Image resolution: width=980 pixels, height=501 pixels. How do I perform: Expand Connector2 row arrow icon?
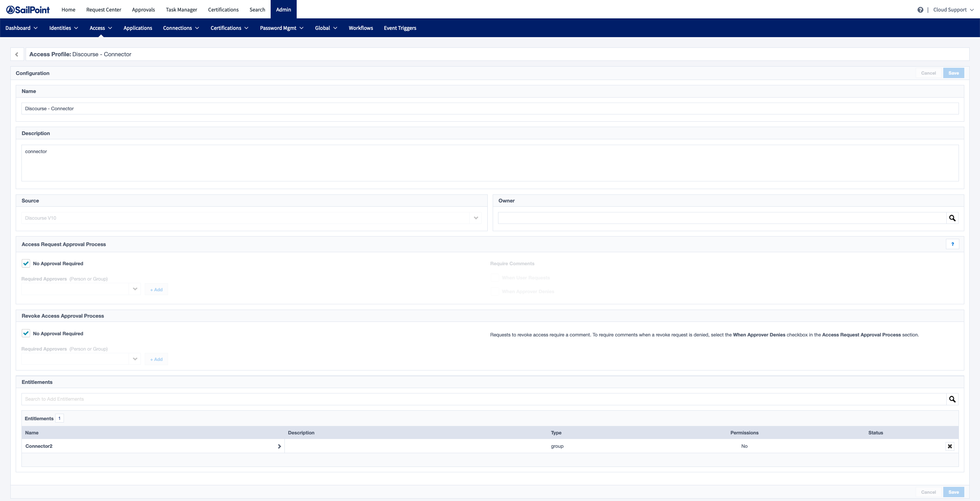(279, 446)
